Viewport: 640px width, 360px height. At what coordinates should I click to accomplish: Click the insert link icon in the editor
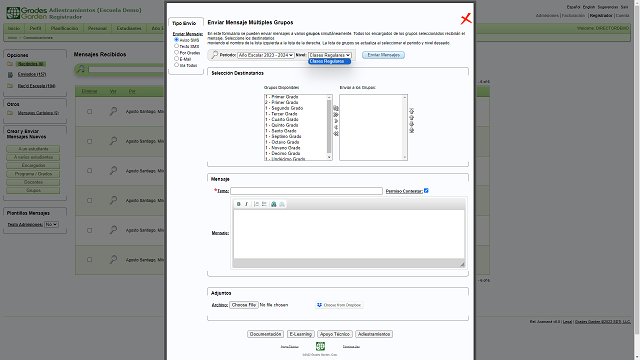tap(274, 204)
